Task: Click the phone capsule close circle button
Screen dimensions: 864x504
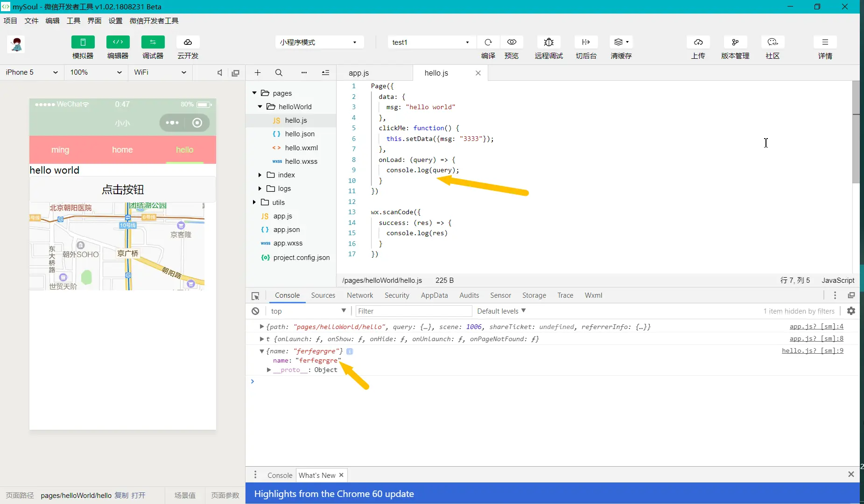Action: [x=197, y=123]
